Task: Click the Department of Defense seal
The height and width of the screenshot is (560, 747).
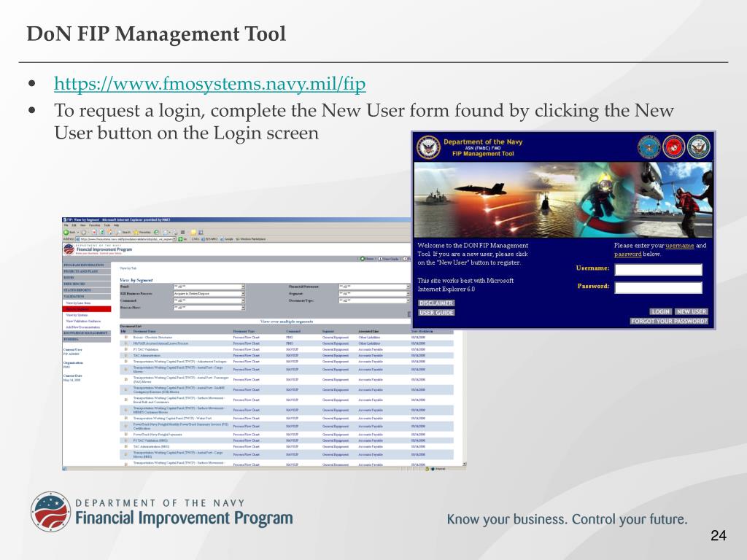Action: 649,147
